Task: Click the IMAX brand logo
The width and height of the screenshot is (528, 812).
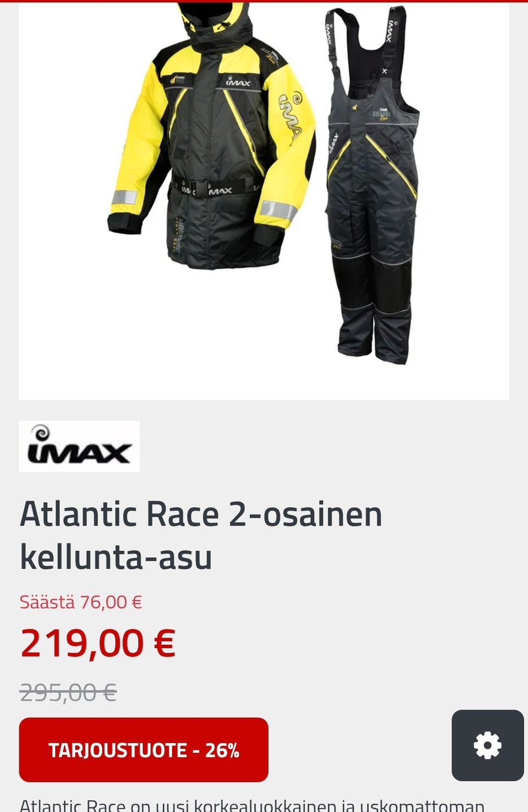Action: 79,446
